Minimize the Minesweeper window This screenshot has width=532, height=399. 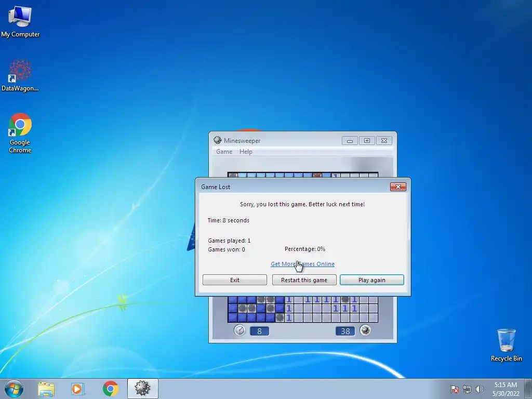coord(350,140)
